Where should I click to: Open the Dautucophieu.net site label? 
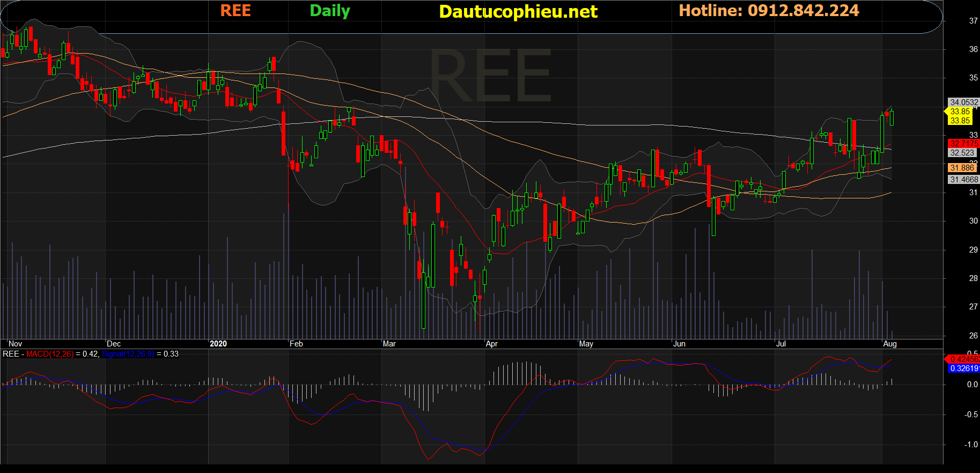[518, 12]
